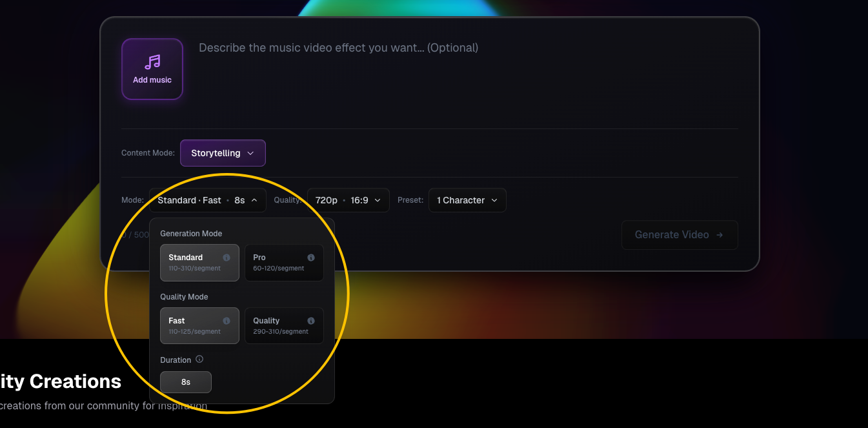This screenshot has height=428, width=868.
Task: View info icon beside Fast quality mode
Action: 227,320
